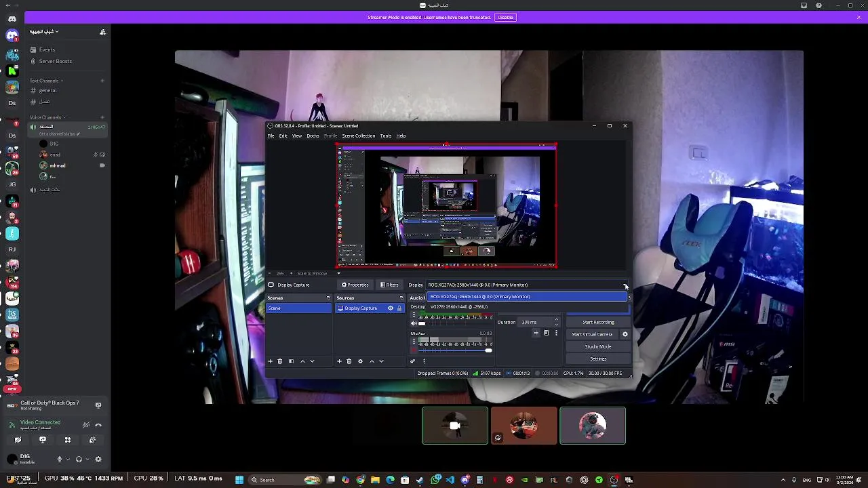Screen dimensions: 868x488
Task: Add a transition with plus icon
Action: pyautogui.click(x=536, y=333)
